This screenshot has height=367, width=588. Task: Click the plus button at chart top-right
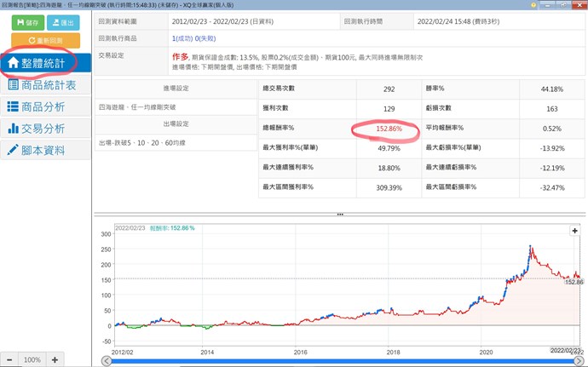tap(574, 231)
